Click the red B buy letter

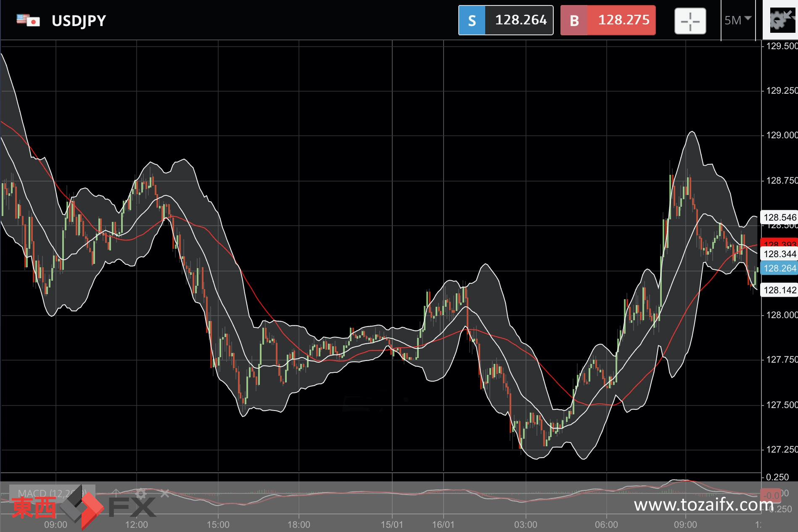click(574, 20)
